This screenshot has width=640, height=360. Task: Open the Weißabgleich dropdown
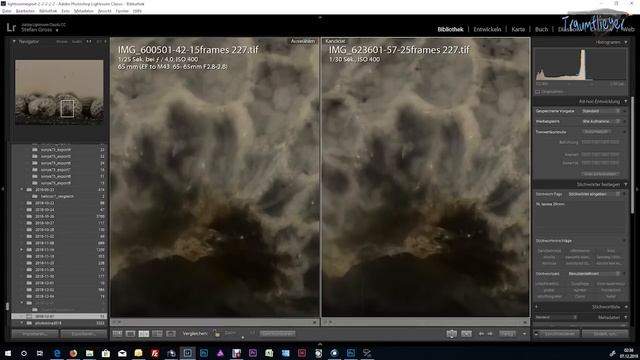601,121
